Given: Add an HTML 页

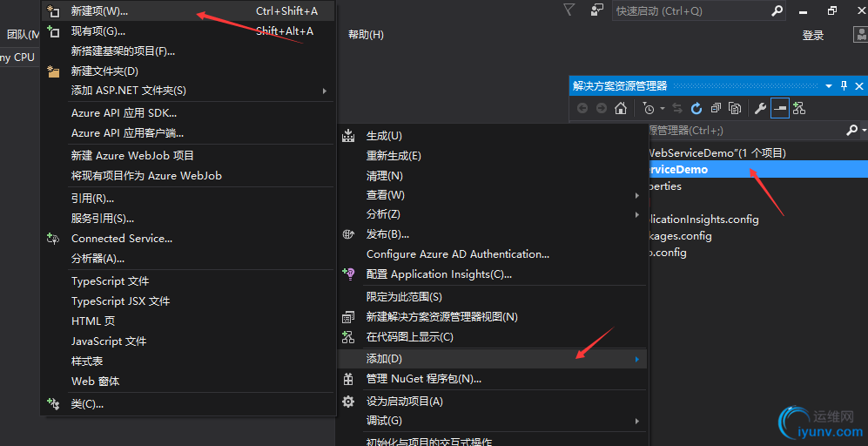Looking at the screenshot, I should tap(188, 321).
